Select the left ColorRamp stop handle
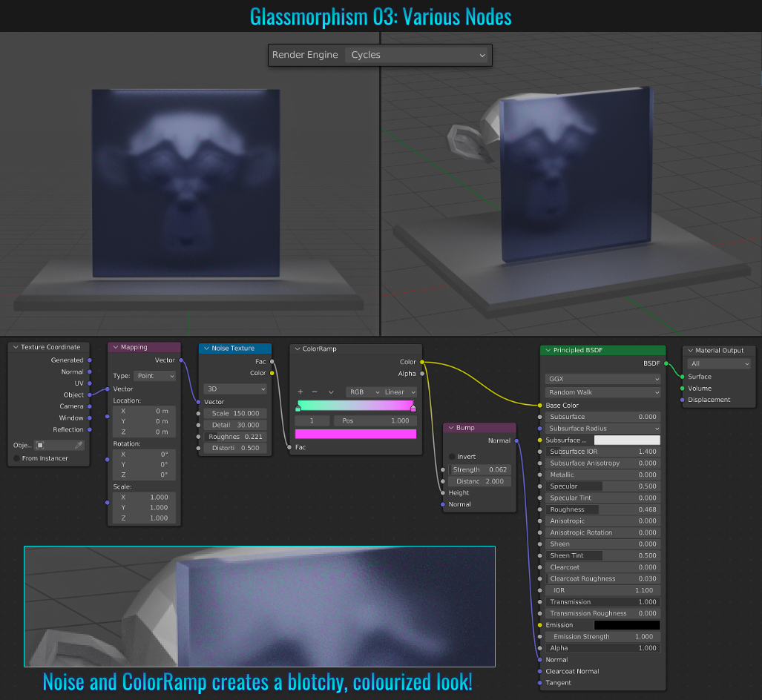This screenshot has height=700, width=762. coord(298,409)
